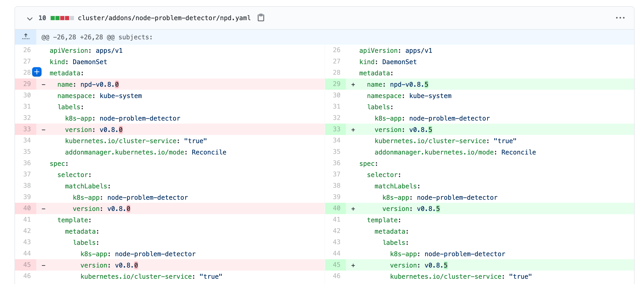644x284 pixels.
Task: Click the removed line name: npd-v0.8.0
Action: [88, 85]
